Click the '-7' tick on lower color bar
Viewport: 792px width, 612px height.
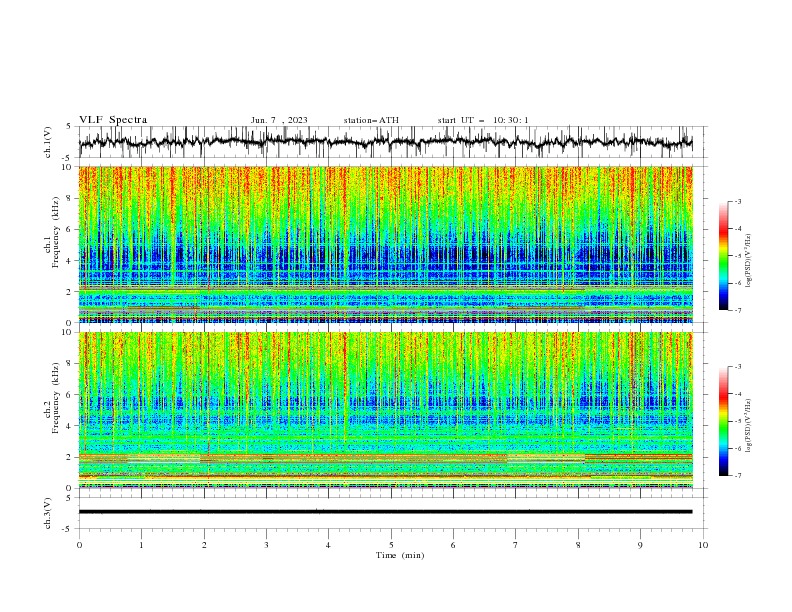coord(738,476)
